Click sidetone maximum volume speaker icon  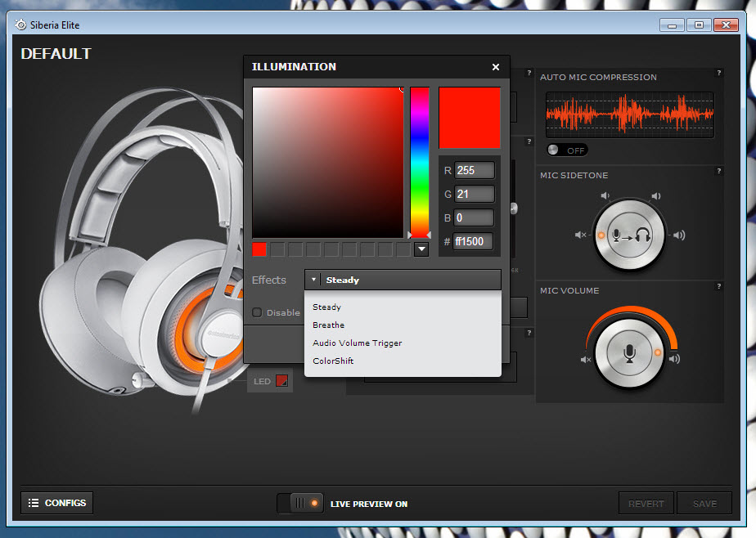[679, 235]
